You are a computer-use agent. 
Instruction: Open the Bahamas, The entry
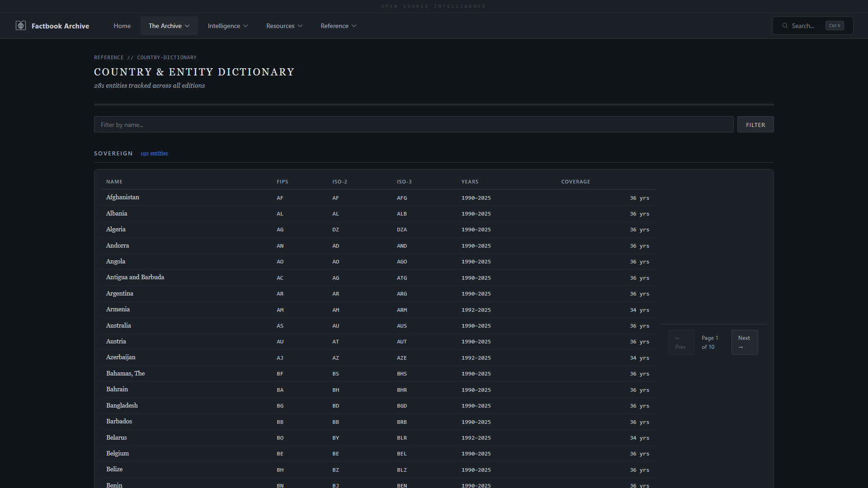[x=125, y=374]
